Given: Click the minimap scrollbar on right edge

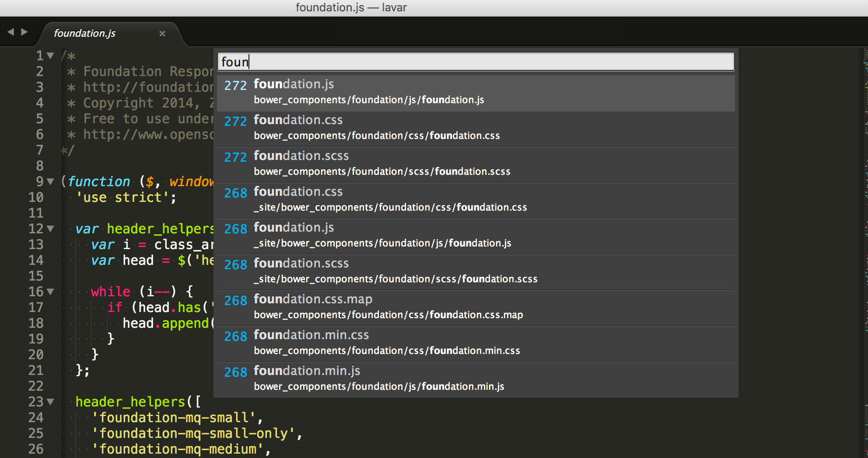Looking at the screenshot, I should point(865,252).
